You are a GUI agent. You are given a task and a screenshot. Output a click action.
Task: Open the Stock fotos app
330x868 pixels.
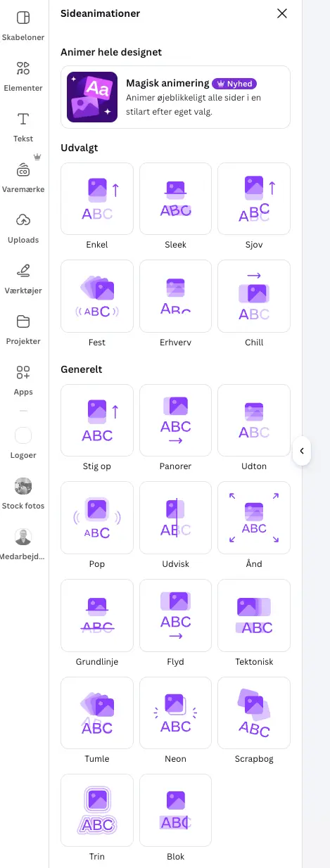[x=23, y=494]
